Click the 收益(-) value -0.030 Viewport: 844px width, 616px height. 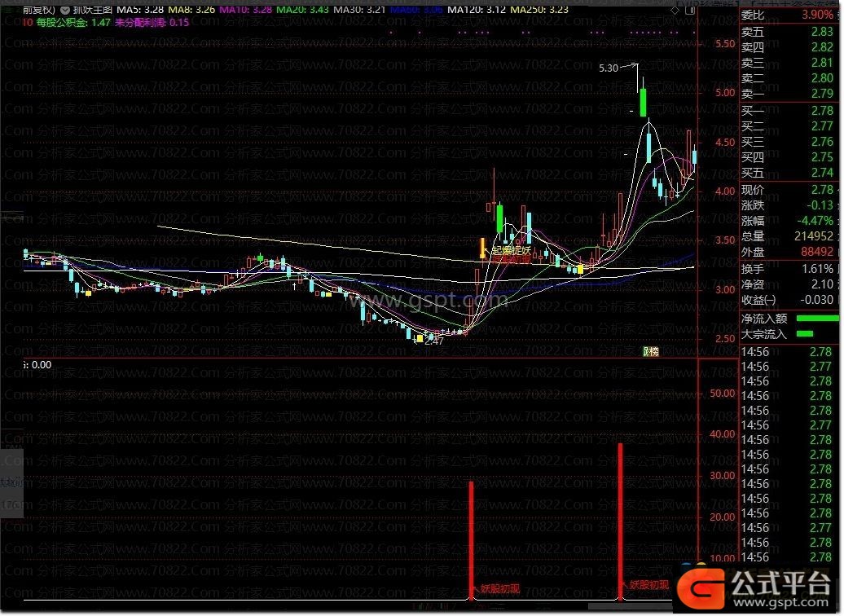point(816,300)
